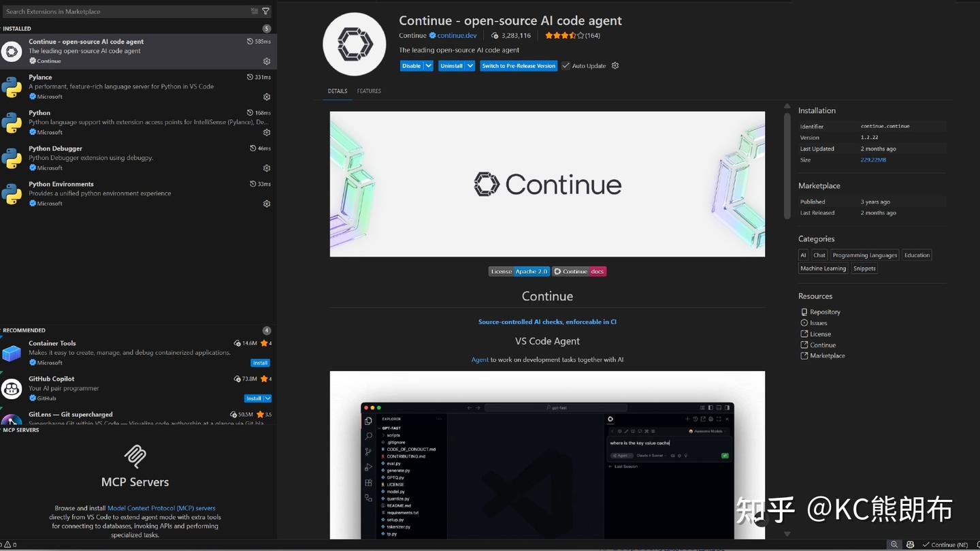
Task: Open the continue.dev publisher link
Action: [x=457, y=35]
